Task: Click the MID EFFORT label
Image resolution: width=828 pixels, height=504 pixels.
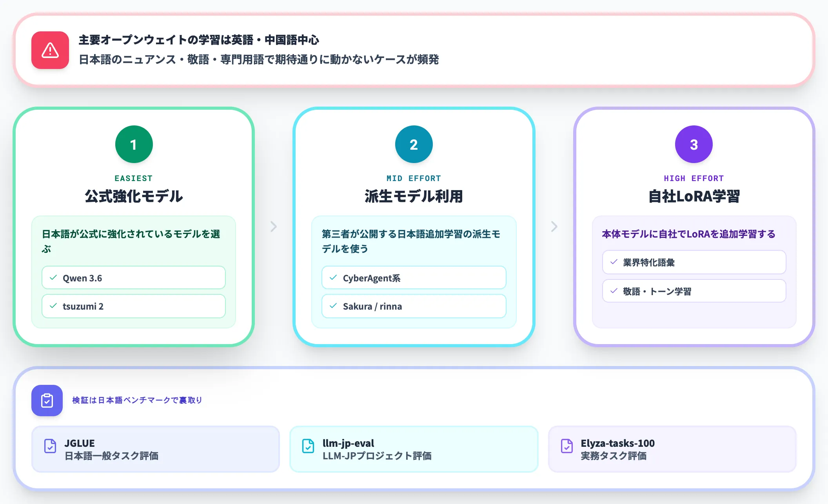Action: click(x=414, y=178)
